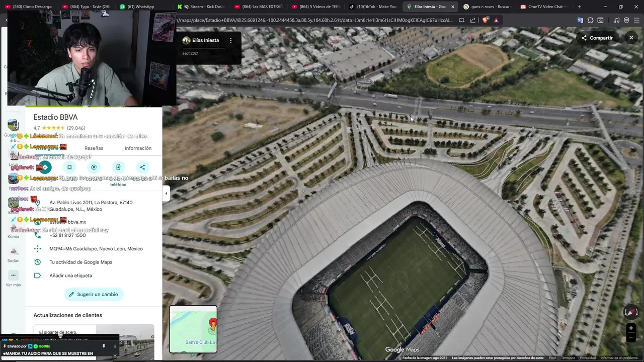Open the Compartir share button in photo viewer

point(597,38)
